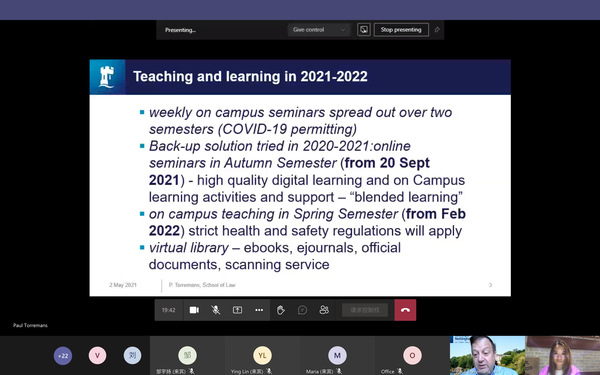The width and height of the screenshot is (600, 375).
Task: Click the include system audio icon
Action: pyautogui.click(x=364, y=30)
